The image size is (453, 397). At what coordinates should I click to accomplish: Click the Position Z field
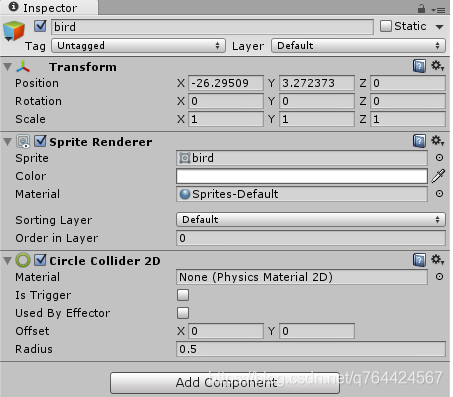pyautogui.click(x=408, y=83)
